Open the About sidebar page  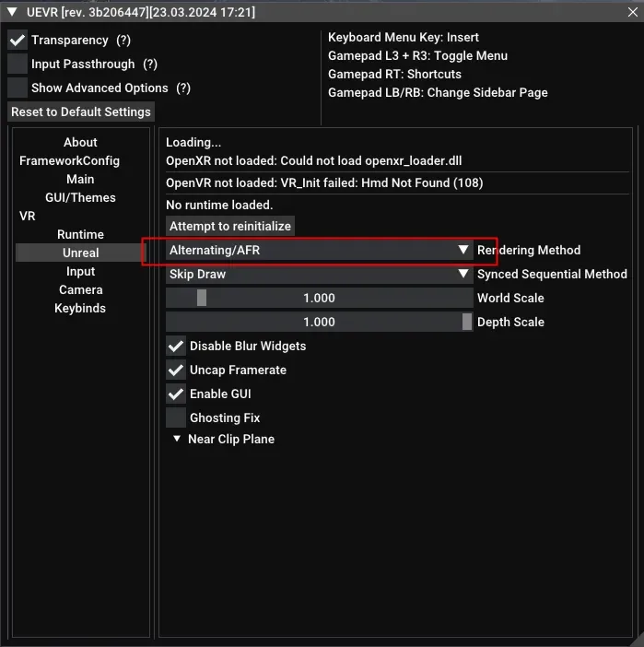pos(80,142)
